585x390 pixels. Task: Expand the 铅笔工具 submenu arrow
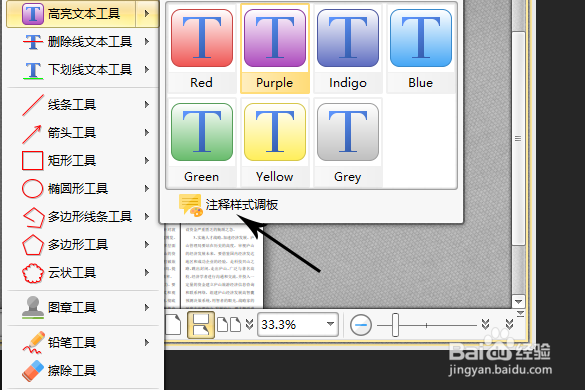(147, 343)
